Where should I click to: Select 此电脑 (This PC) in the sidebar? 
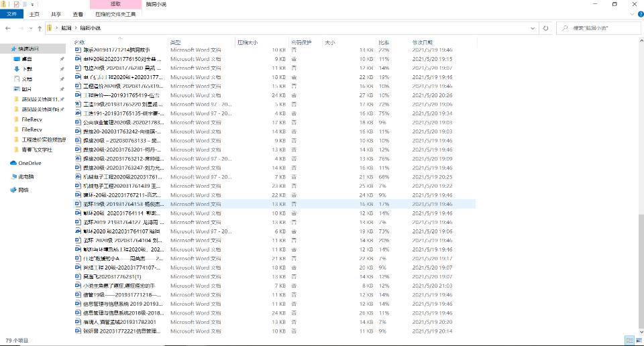(x=26, y=176)
